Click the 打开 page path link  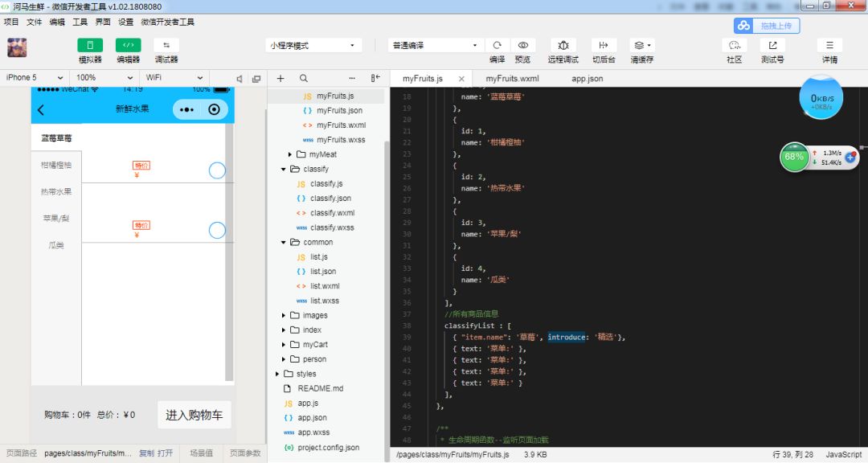coord(165,453)
